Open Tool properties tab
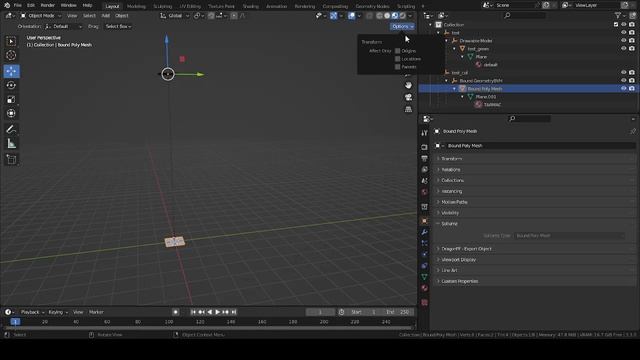The height and width of the screenshot is (360, 640). pos(424,133)
